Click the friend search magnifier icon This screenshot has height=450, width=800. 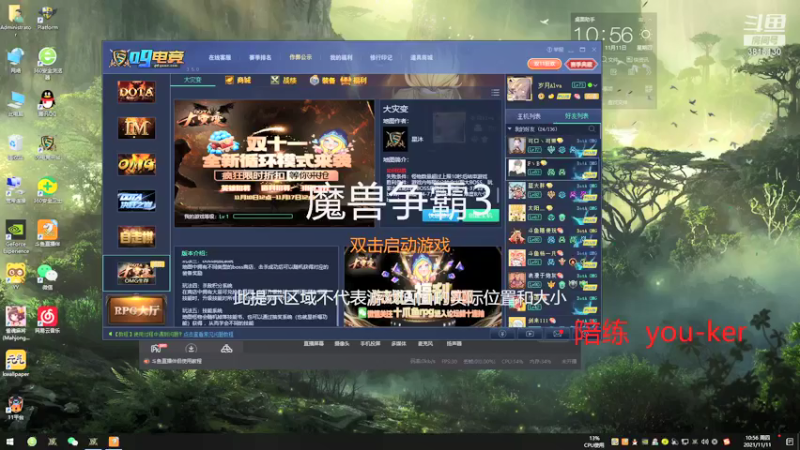coord(592,129)
